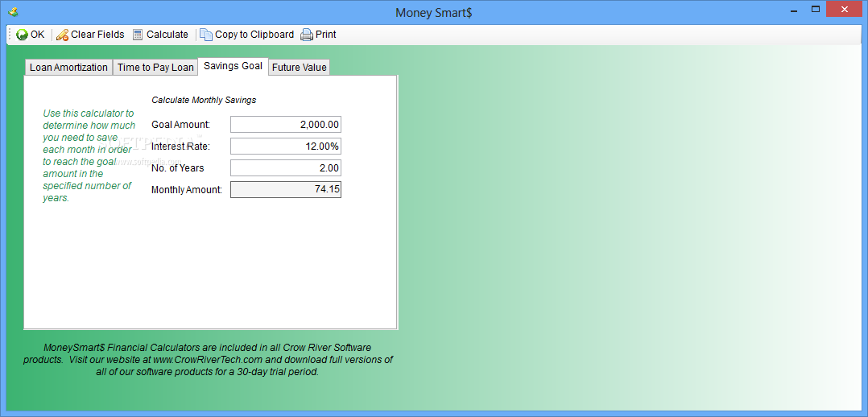
Task: Click the 'Goal Amount:' label
Action: pyautogui.click(x=181, y=125)
